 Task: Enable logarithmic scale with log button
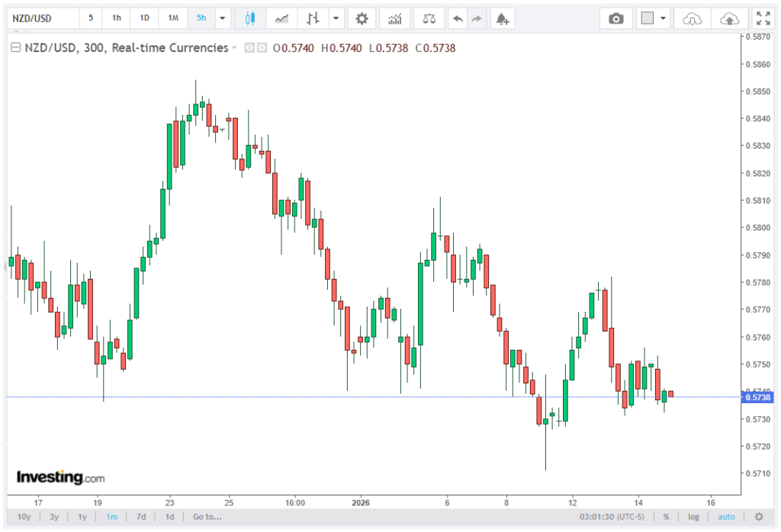(693, 517)
